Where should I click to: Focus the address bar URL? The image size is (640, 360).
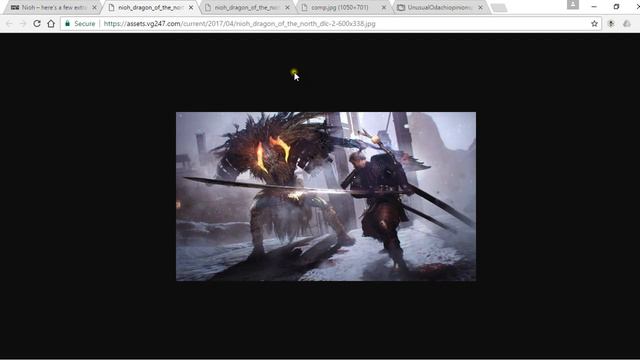point(239,24)
